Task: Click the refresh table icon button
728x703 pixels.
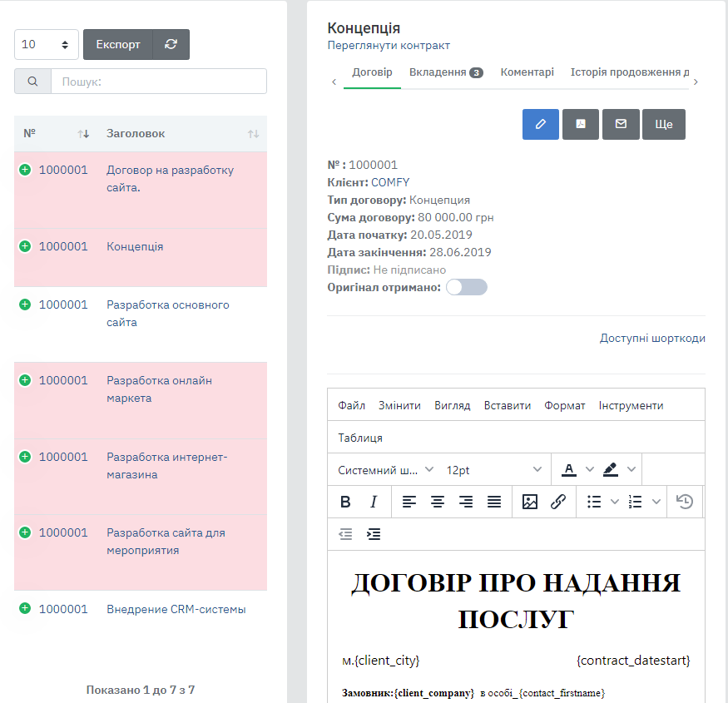Action: [x=171, y=45]
